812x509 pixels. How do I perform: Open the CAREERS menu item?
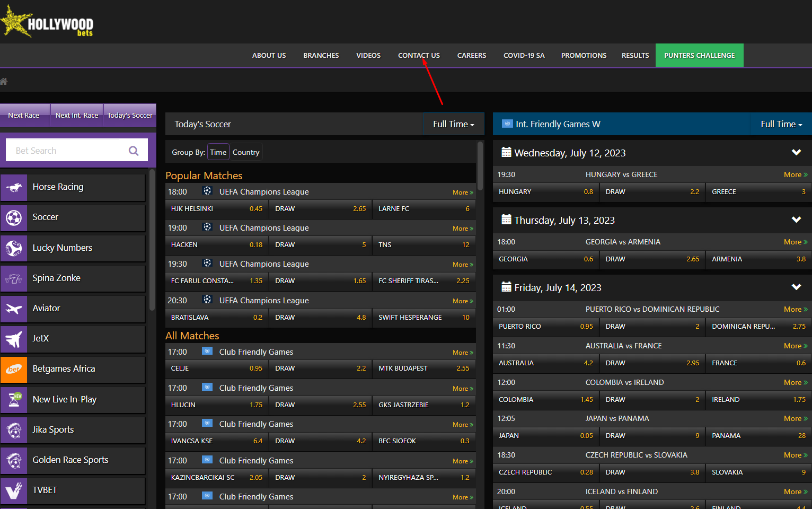[471, 55]
